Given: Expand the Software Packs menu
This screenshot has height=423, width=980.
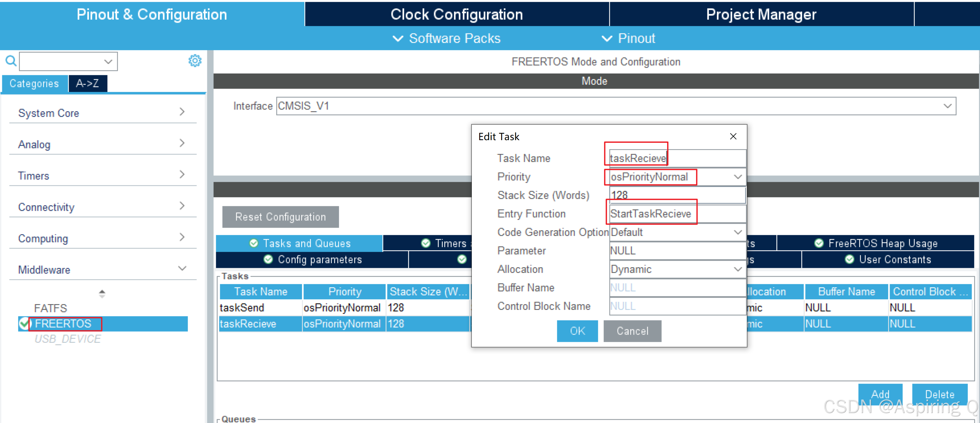Looking at the screenshot, I should point(447,38).
